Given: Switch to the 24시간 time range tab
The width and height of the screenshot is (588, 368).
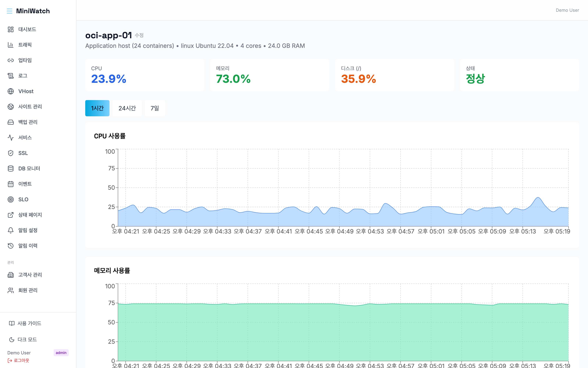Looking at the screenshot, I should coord(127,108).
